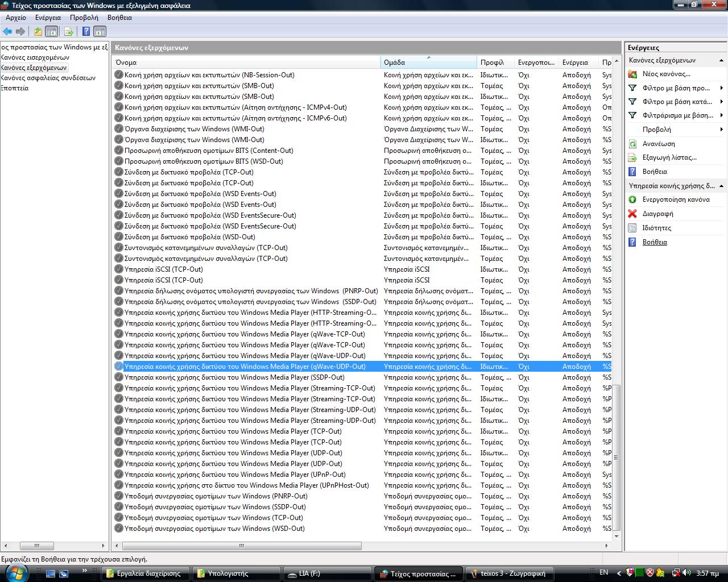728x582 pixels.
Task: Click the grey Forward arrow in toolbar
Action: click(x=20, y=32)
